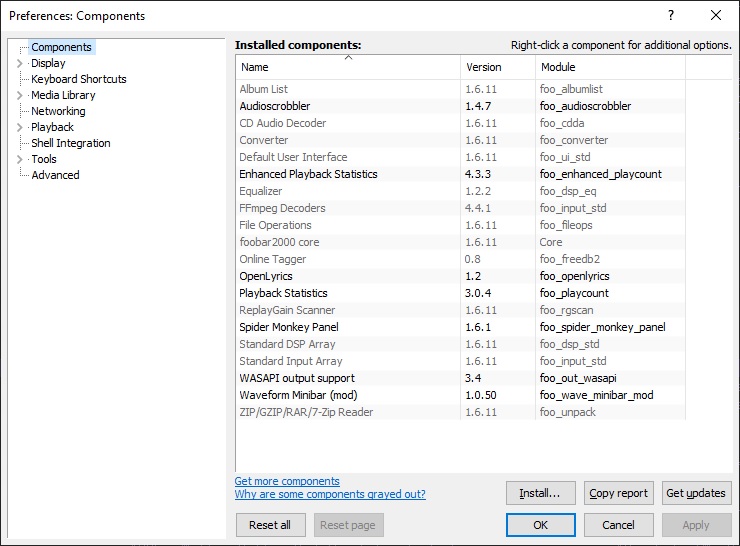Sort components by Name column header
Screen dimensions: 740x546
pyautogui.click(x=347, y=67)
